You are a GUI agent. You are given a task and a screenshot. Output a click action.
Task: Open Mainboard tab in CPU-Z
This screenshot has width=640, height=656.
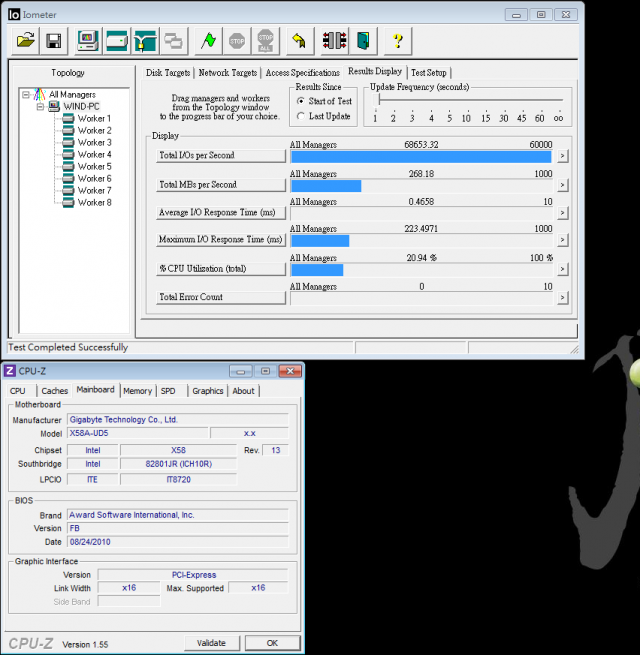(x=95, y=390)
